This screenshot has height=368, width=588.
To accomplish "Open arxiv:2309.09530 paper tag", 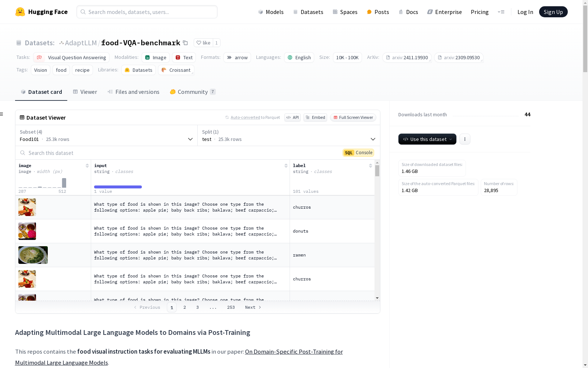I will pyautogui.click(x=459, y=57).
